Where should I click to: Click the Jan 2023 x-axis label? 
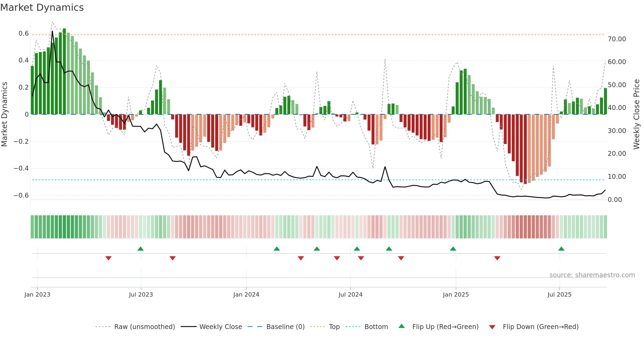(37, 294)
